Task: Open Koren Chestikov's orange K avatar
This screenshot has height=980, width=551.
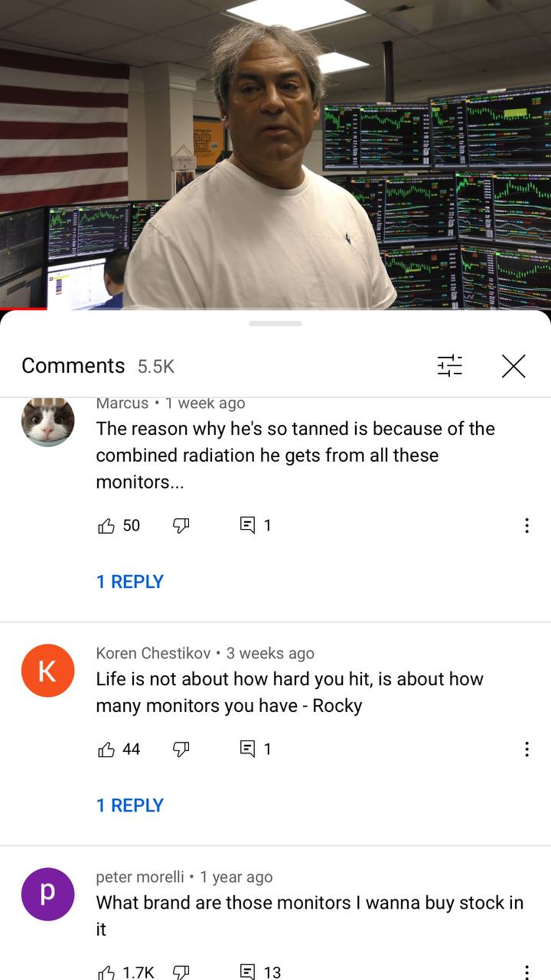Action: (47, 671)
